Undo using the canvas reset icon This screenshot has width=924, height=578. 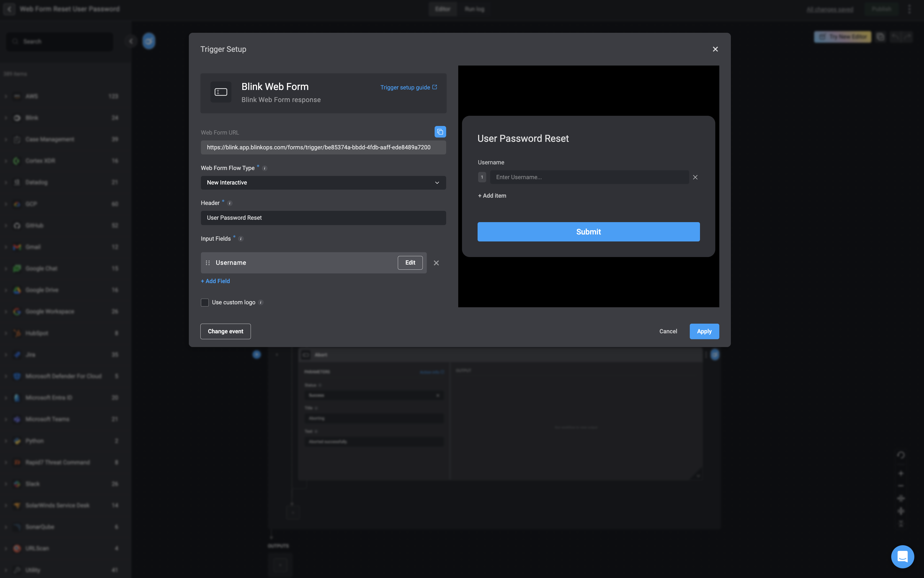(x=901, y=455)
